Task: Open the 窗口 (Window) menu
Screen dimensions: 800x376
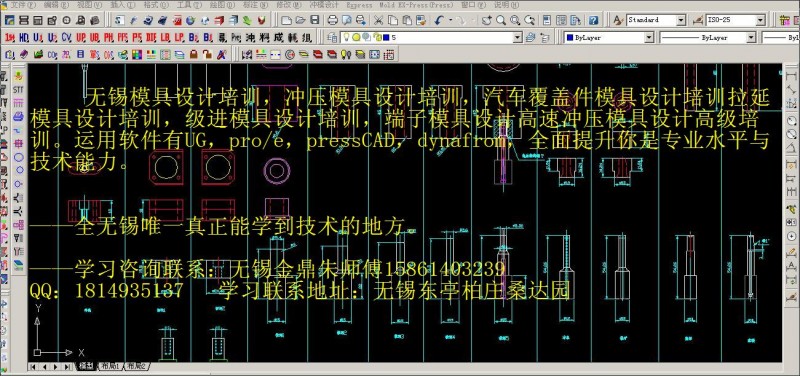Action: click(x=474, y=5)
